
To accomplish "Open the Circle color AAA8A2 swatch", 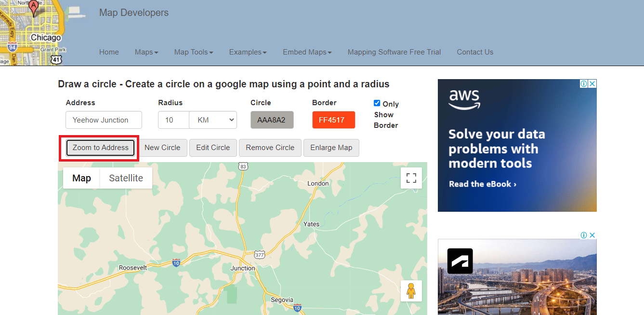I will tap(272, 120).
